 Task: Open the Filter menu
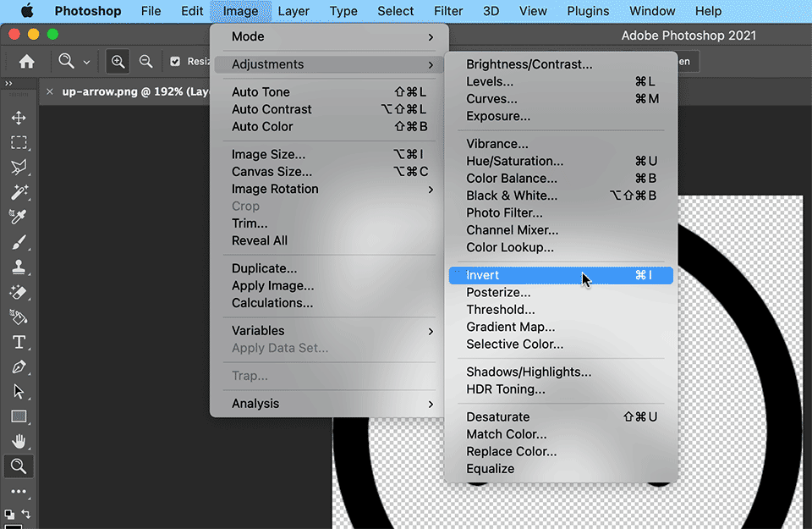point(448,11)
